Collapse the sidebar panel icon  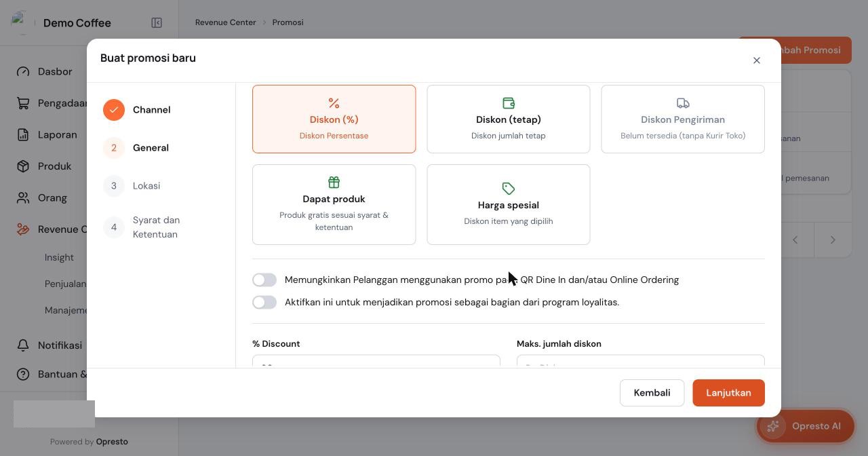157,23
